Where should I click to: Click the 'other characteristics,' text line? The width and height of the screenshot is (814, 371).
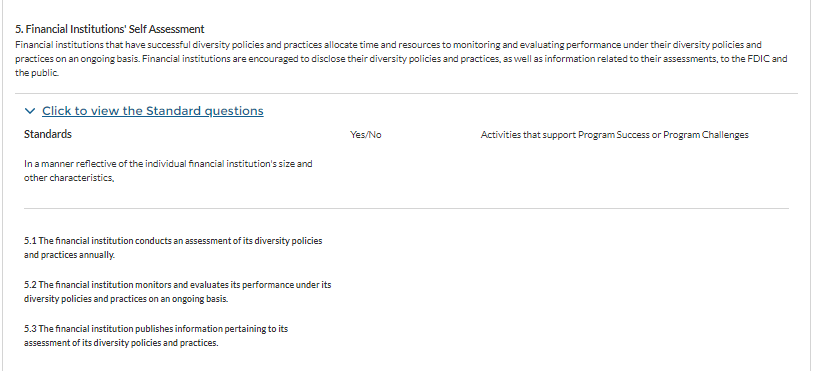point(69,178)
